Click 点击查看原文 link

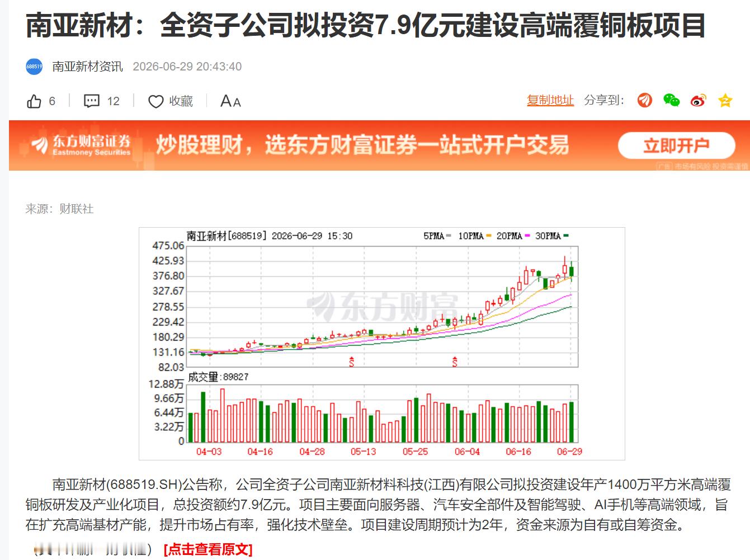(x=208, y=549)
